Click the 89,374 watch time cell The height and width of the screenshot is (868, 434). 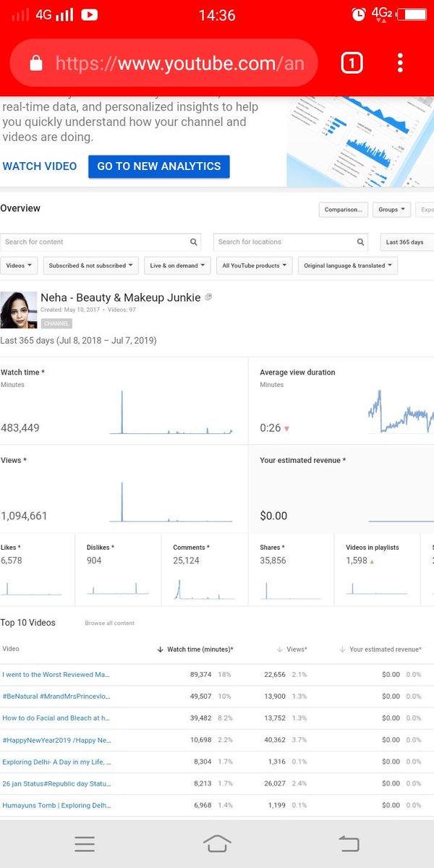tap(201, 674)
